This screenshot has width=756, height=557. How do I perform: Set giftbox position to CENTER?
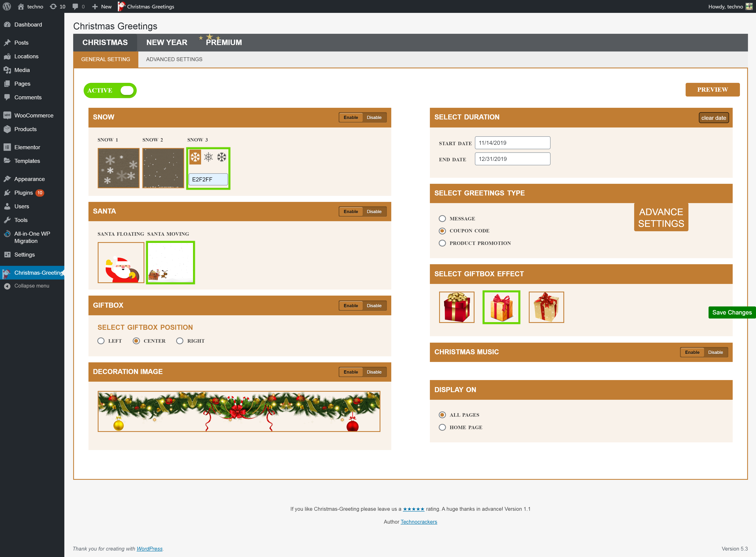136,341
